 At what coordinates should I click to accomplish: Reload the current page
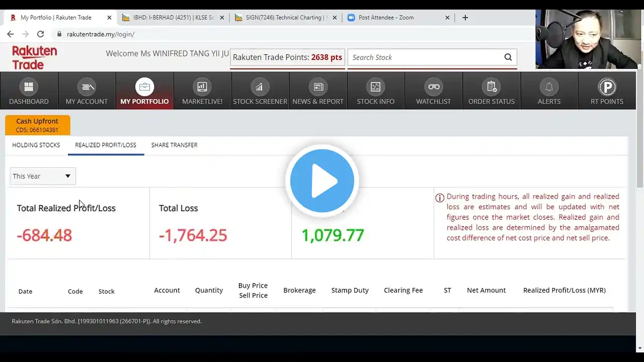pyautogui.click(x=41, y=34)
